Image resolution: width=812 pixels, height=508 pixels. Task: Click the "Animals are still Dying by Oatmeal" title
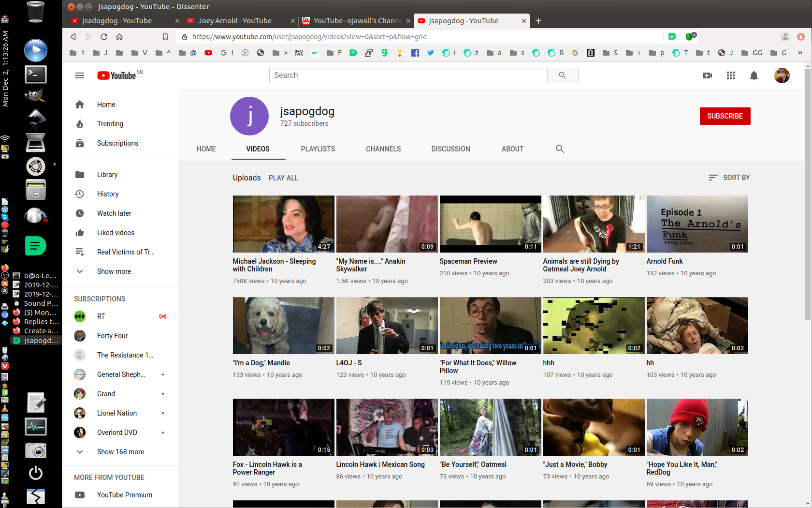point(581,265)
